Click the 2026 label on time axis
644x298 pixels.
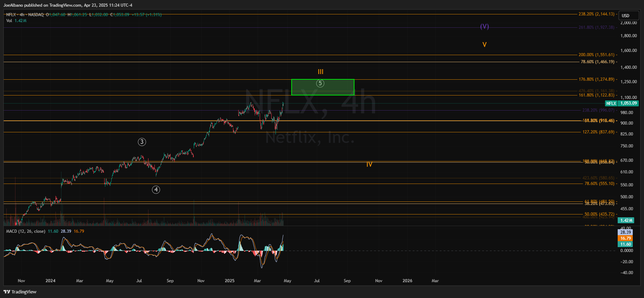point(407,281)
